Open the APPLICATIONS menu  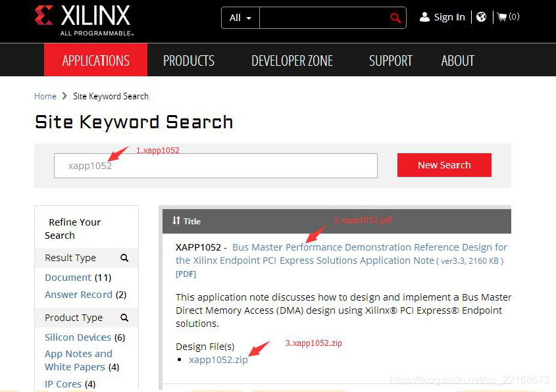click(96, 61)
